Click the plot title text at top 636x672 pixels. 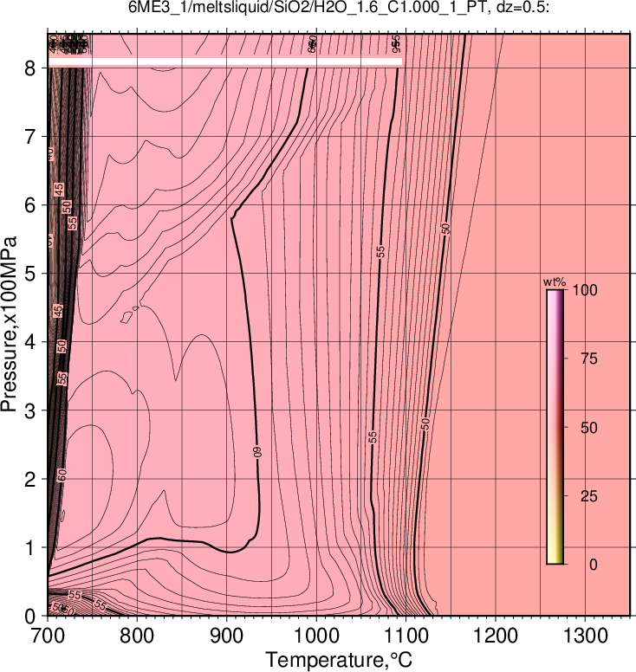point(339,8)
